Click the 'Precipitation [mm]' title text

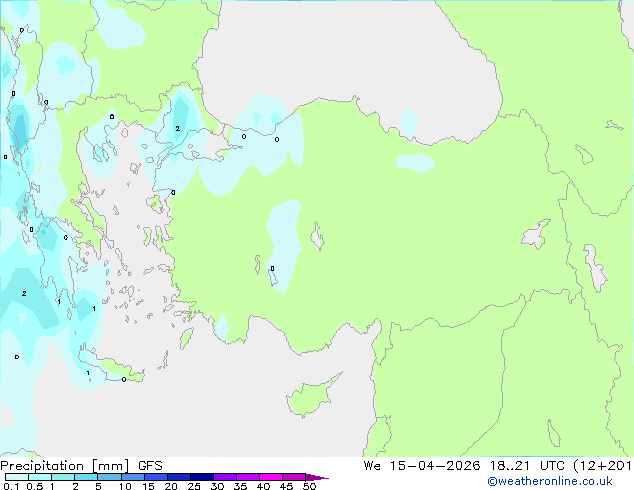[x=65, y=466]
